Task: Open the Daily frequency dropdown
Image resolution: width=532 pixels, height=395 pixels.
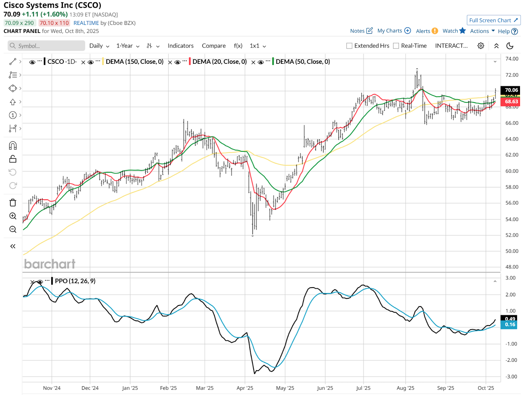Action: (99, 46)
